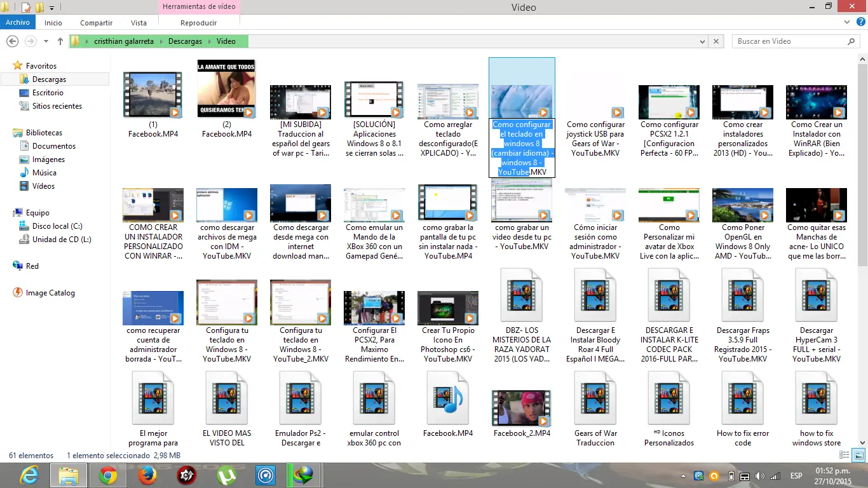Select the Descargar Fraps 3.5.9 Full file

(743, 316)
